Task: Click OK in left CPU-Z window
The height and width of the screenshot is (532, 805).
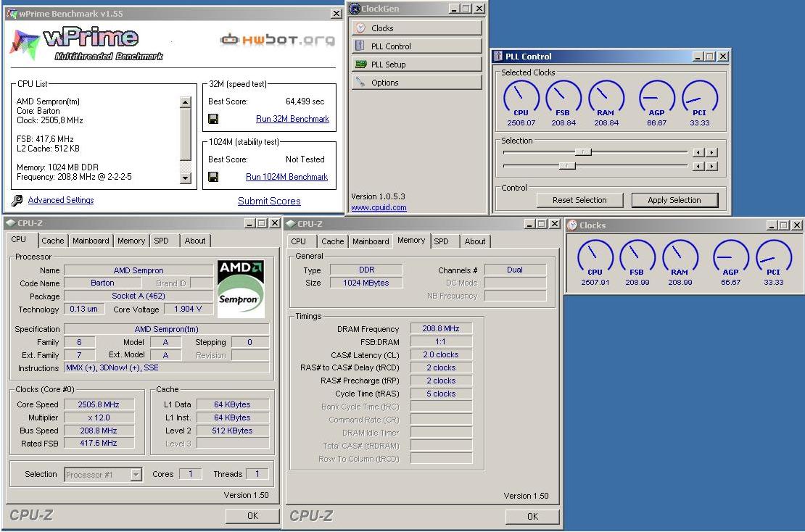Action: pyautogui.click(x=252, y=516)
